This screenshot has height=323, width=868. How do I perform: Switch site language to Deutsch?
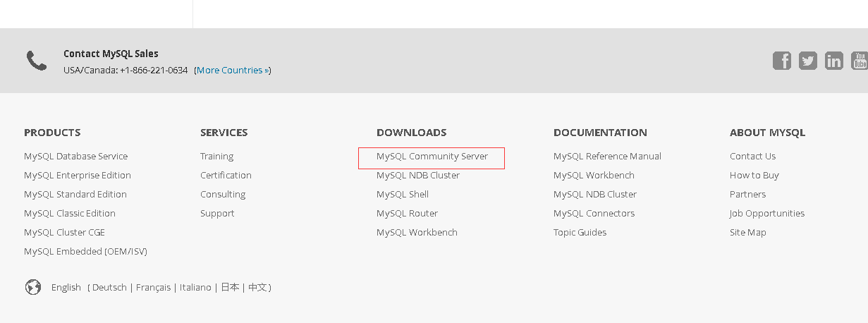point(109,288)
